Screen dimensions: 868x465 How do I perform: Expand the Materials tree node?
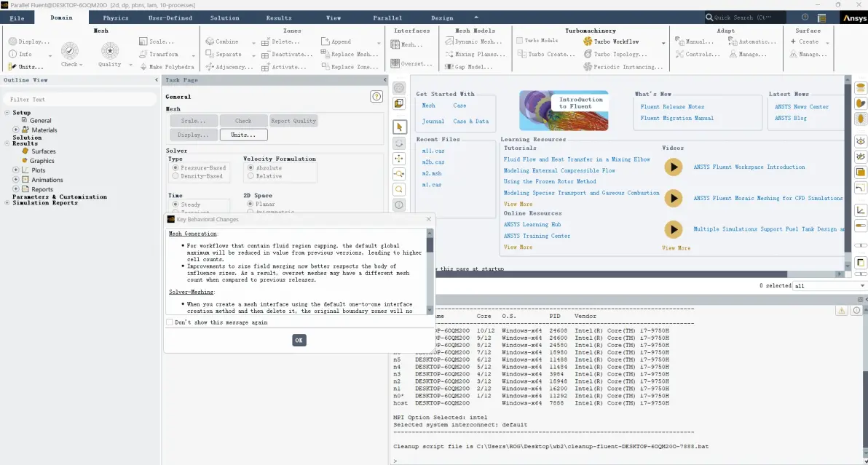16,130
